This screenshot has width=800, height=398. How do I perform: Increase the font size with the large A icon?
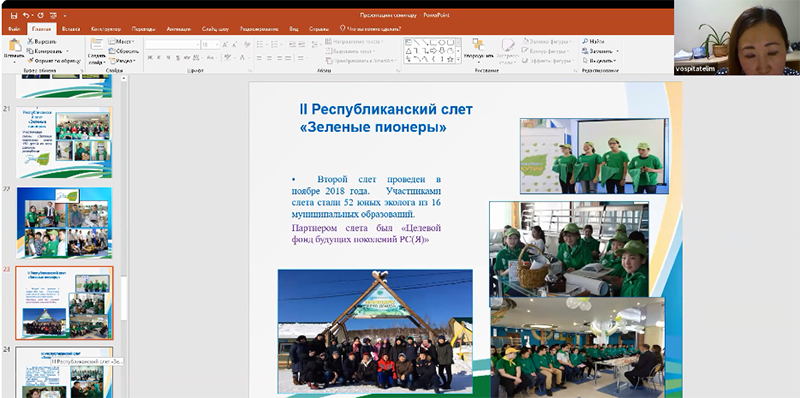click(x=225, y=45)
